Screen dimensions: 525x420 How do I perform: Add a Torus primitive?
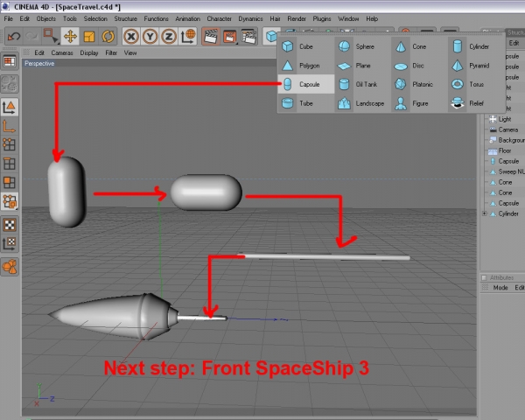click(476, 84)
